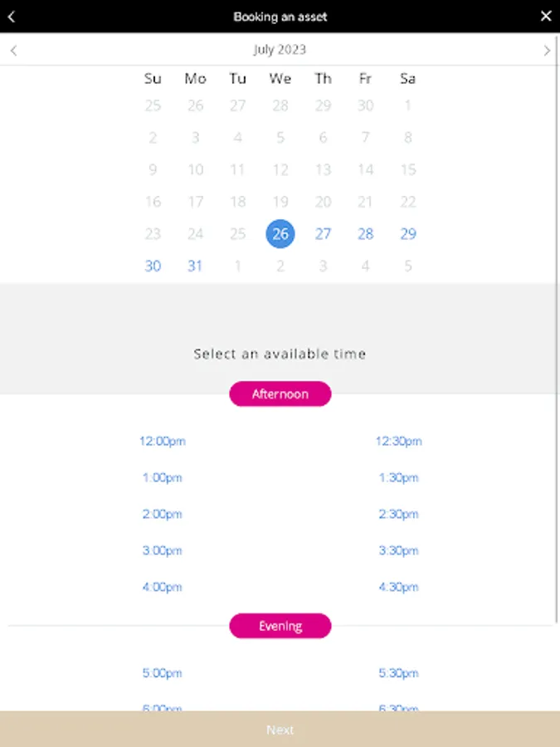The image size is (560, 747).
Task: Collapse the Evening time section
Action: coord(280,626)
